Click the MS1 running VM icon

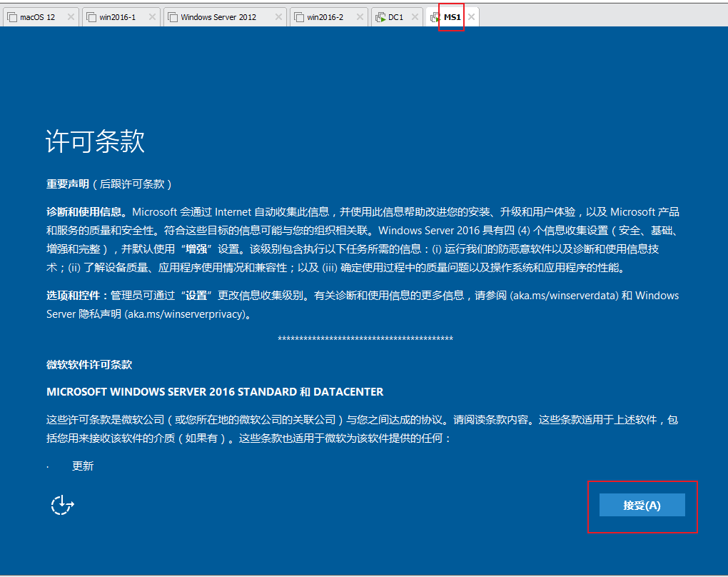pos(435,17)
